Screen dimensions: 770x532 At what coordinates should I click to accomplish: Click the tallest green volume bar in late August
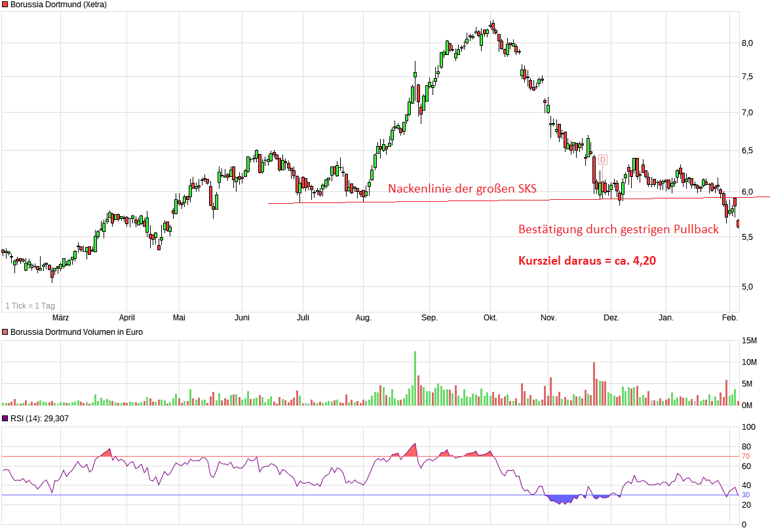pyautogui.click(x=415, y=378)
